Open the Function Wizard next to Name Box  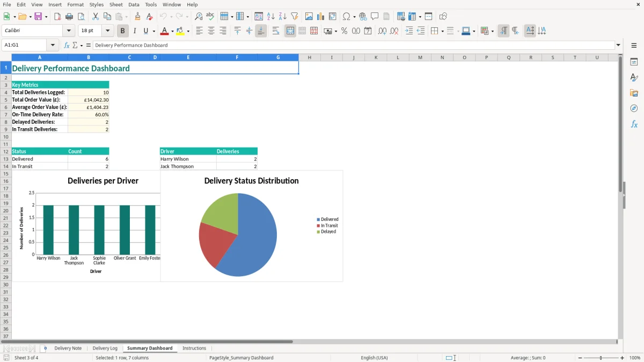click(67, 45)
